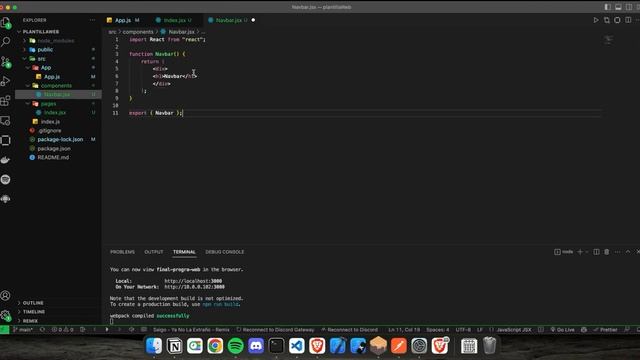The image size is (640, 360).
Task: Click UTF-8 encoding in status bar
Action: click(463, 329)
